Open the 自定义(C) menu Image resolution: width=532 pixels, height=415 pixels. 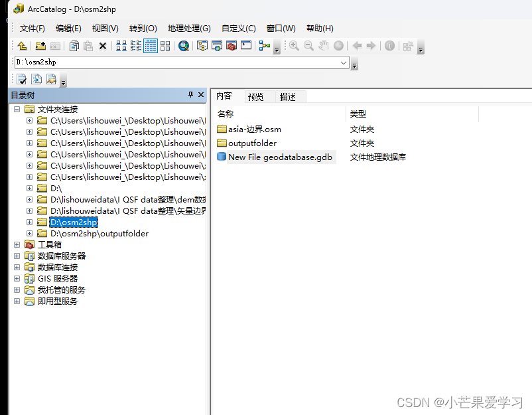(x=239, y=28)
